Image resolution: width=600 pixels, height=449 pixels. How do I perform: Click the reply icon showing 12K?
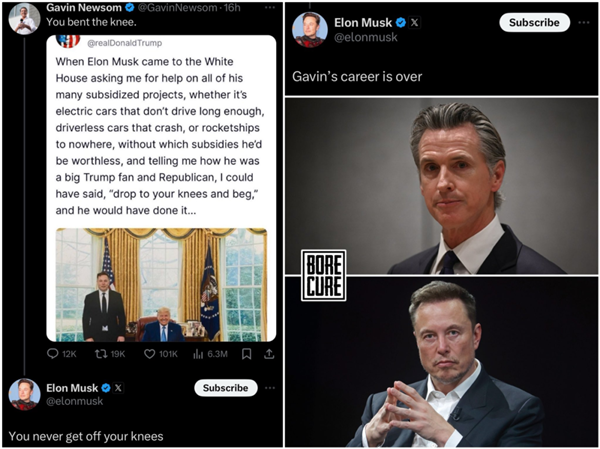(54, 353)
